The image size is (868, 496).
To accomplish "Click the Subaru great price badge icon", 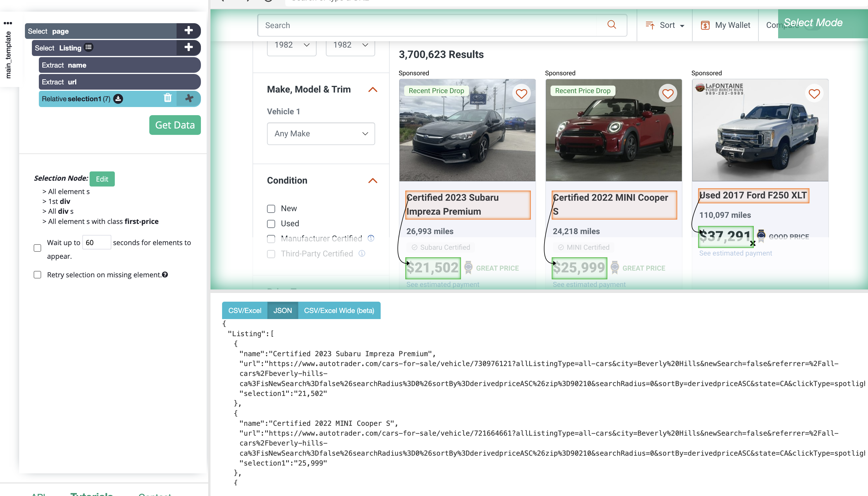I will coord(468,267).
